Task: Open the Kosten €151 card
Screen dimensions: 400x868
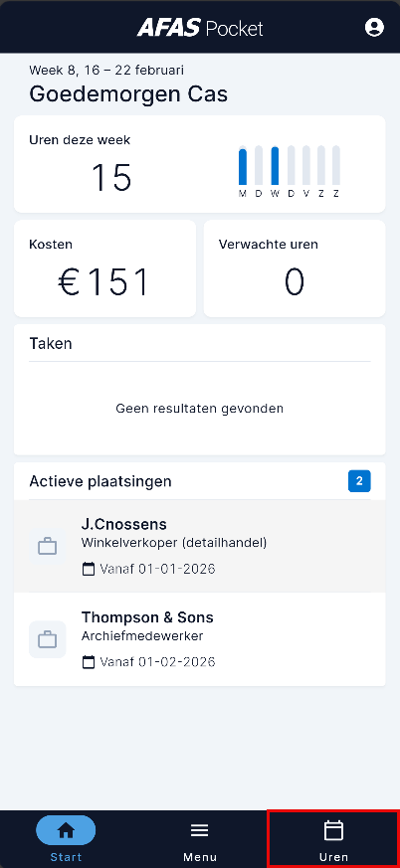Action: click(104, 268)
